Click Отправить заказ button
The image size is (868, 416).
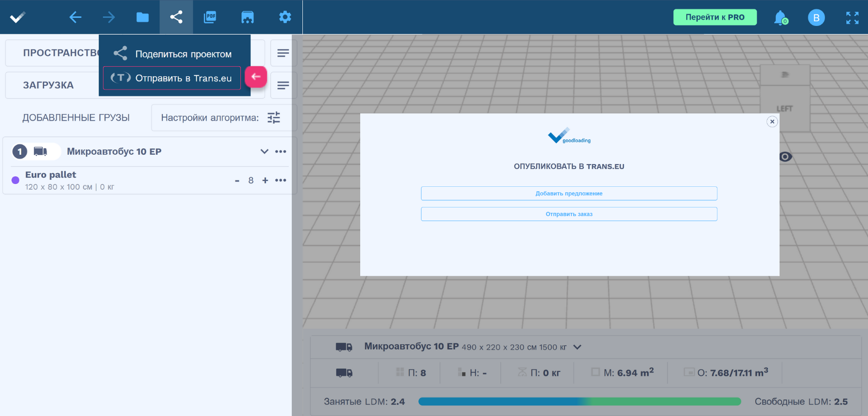pyautogui.click(x=569, y=214)
